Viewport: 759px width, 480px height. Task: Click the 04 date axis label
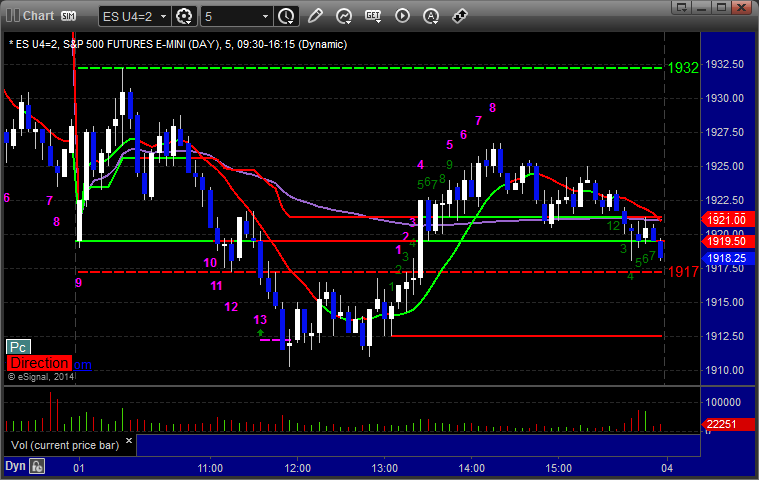click(x=667, y=468)
